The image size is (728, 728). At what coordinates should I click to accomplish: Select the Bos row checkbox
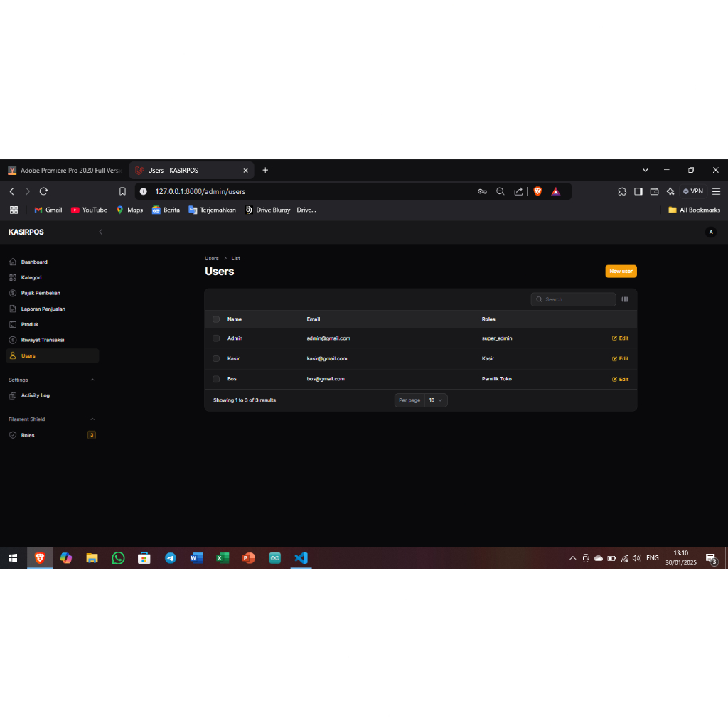[216, 380]
